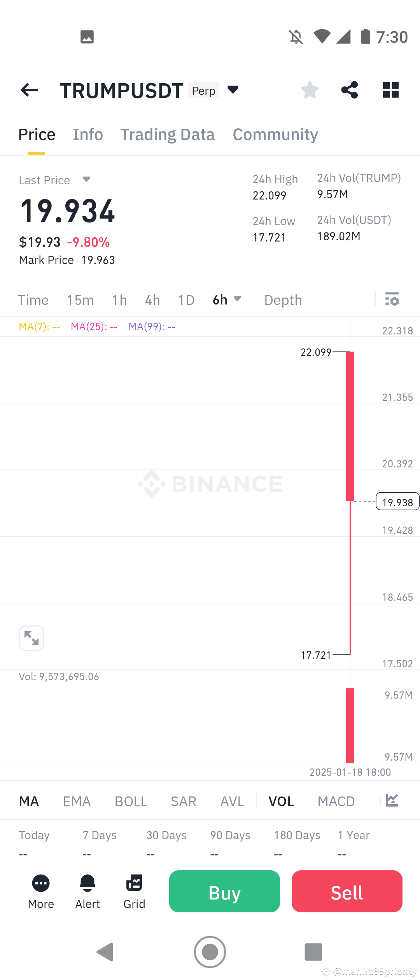The image size is (420, 980).
Task: Go back using the back arrow
Action: (x=28, y=90)
